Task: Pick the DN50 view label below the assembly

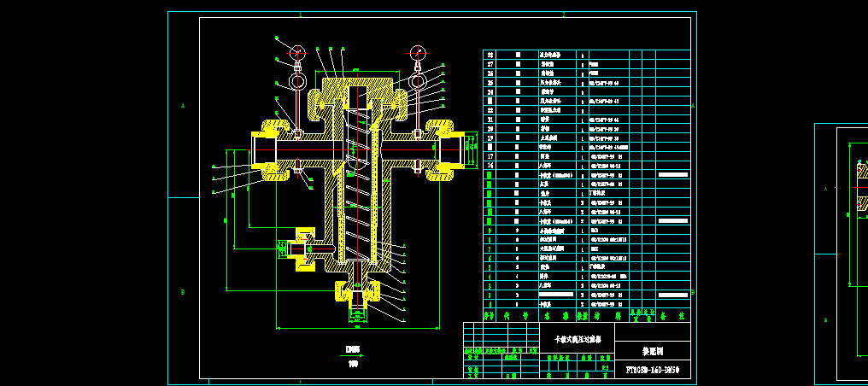Action: [353, 349]
